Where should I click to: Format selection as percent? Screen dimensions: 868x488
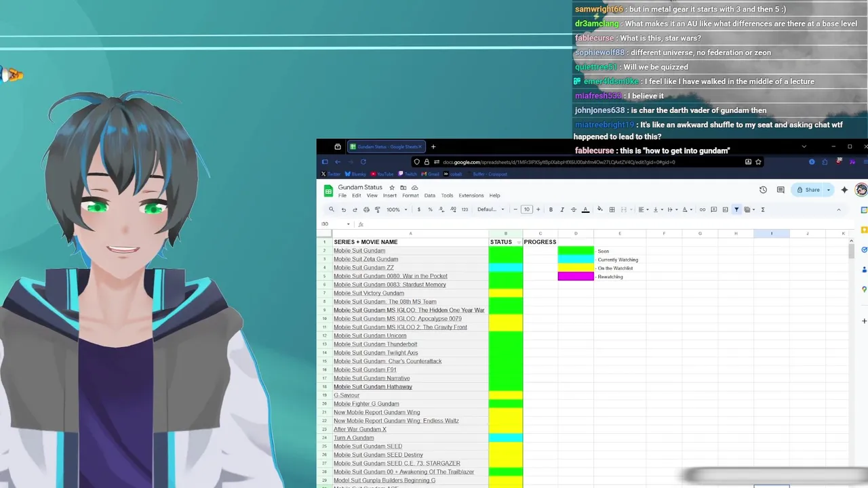[431, 209]
